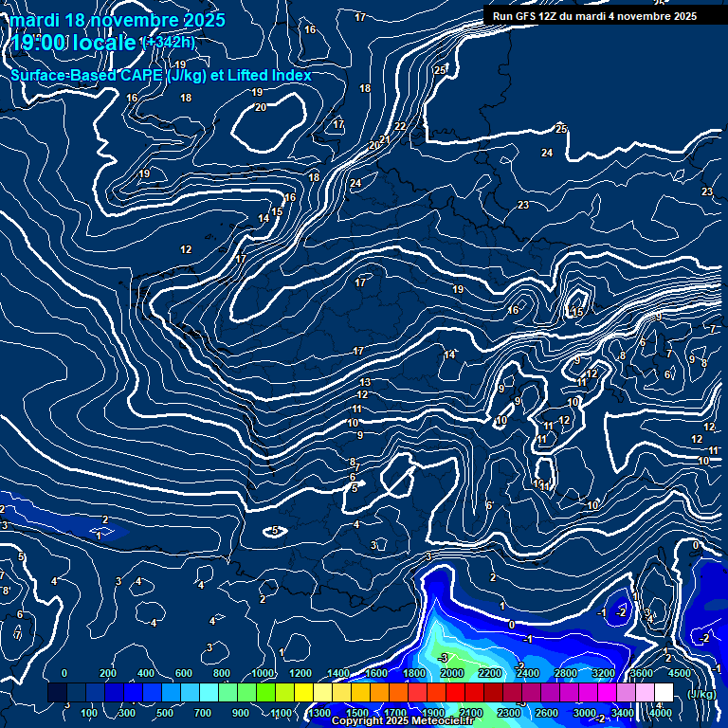This screenshot has height=728, width=728.
Task: Click the white 4500 J/kg legend swatch
Action: [x=664, y=692]
